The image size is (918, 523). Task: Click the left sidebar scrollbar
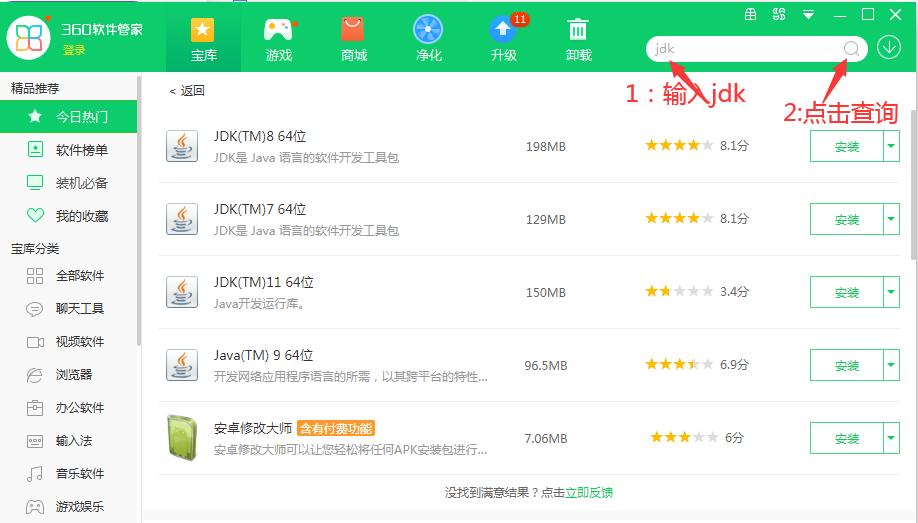click(139, 211)
